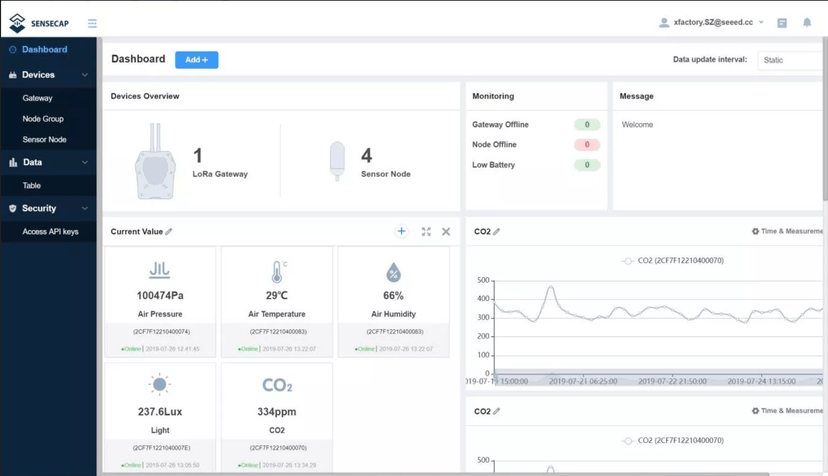Click the first CO2 line chart plot
This screenshot has height=476, width=828.
[658, 326]
